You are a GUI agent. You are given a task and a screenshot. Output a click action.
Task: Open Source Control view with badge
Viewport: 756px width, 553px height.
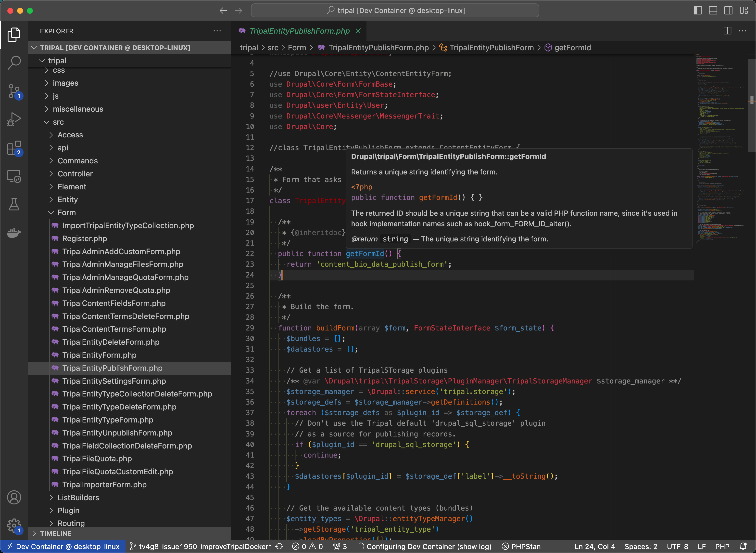(14, 91)
